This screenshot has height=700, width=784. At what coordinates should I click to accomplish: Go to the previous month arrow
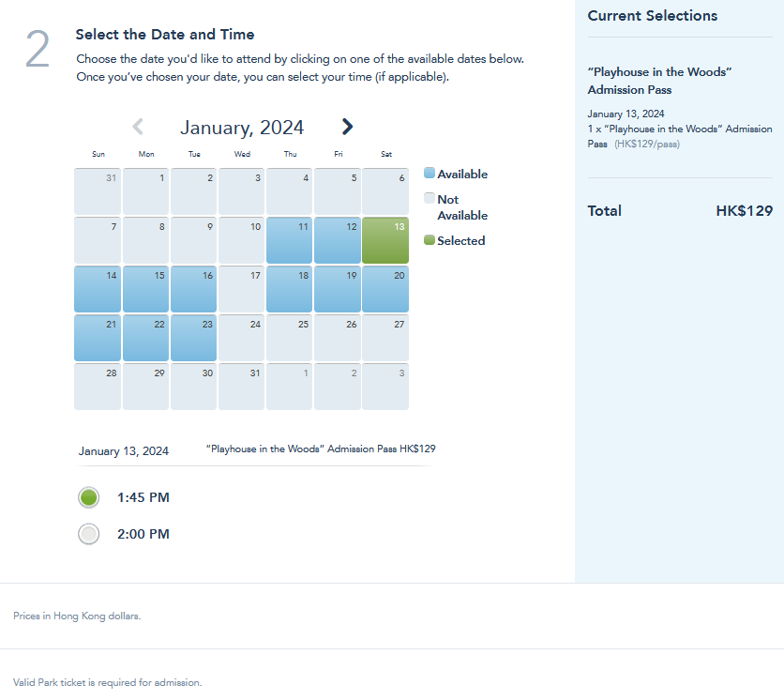click(x=138, y=127)
